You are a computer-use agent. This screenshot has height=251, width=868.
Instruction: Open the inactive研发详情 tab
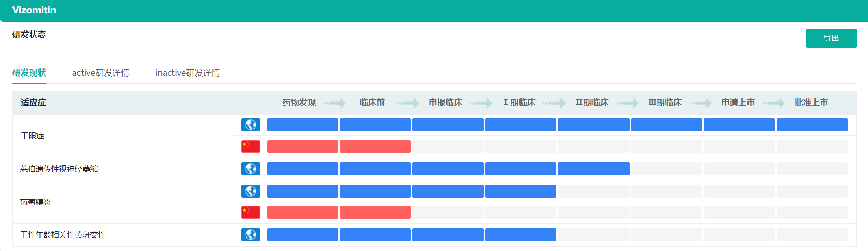[x=187, y=73]
